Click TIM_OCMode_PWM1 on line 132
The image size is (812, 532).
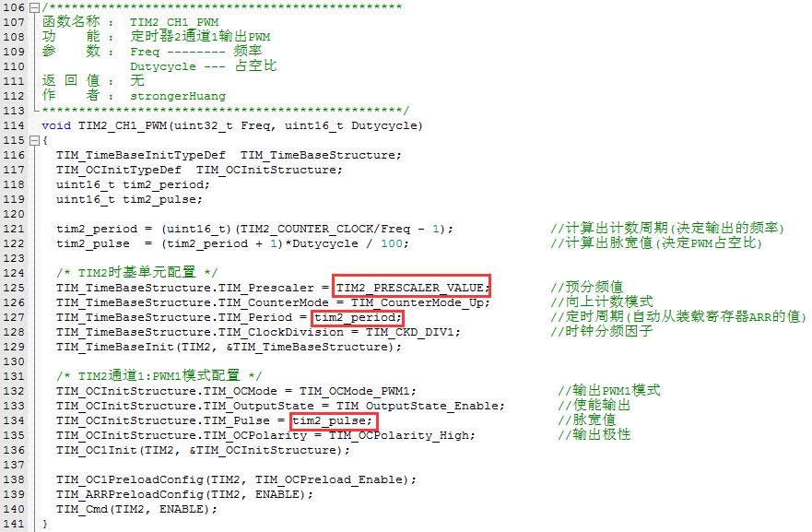tap(358, 391)
